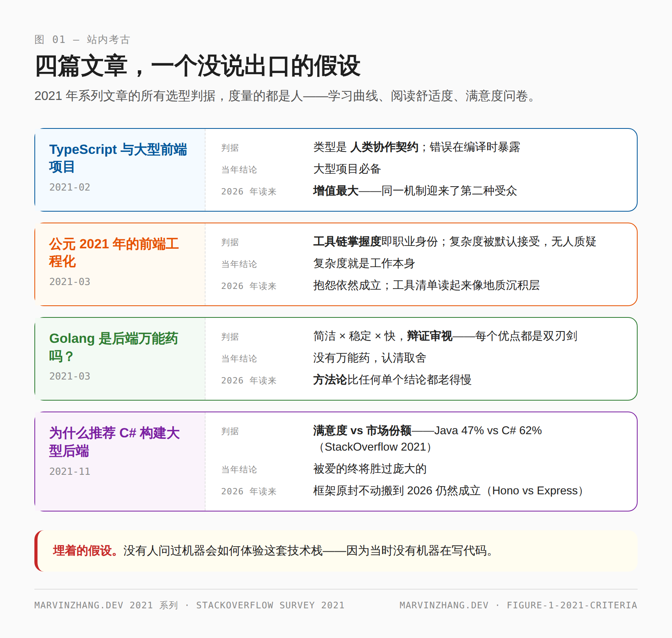Screen dimensions: 672x638
Task: Click the 当年结论 label in the 前端工程化 card
Action: tap(239, 264)
